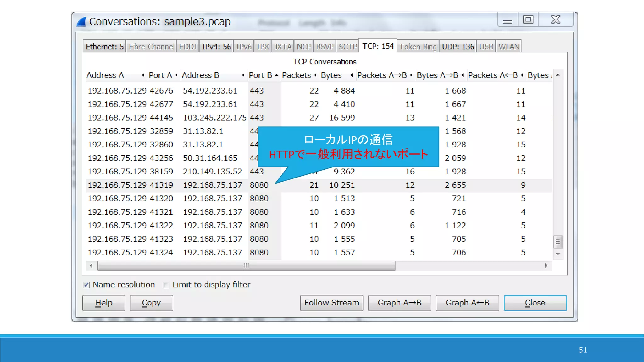Select the FDDI tab

pyautogui.click(x=188, y=47)
